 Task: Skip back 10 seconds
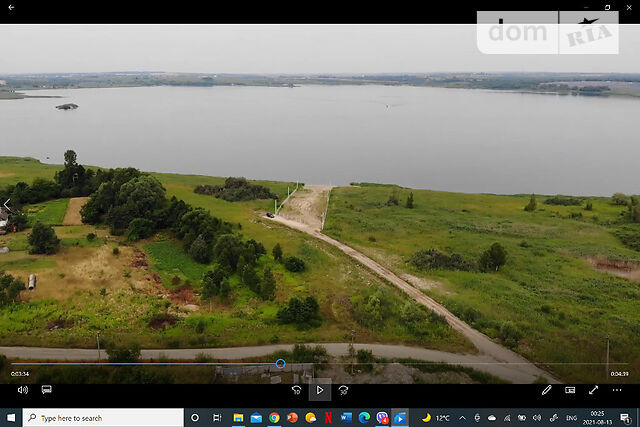[296, 390]
